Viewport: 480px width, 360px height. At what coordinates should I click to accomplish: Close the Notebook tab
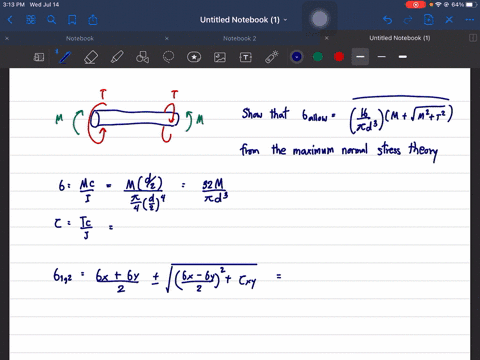[x=7, y=38]
